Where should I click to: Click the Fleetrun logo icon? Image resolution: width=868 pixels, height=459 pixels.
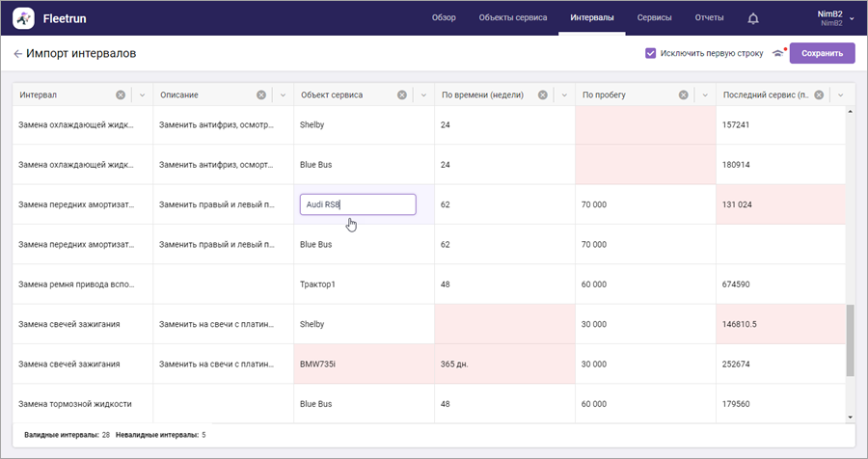tap(24, 18)
